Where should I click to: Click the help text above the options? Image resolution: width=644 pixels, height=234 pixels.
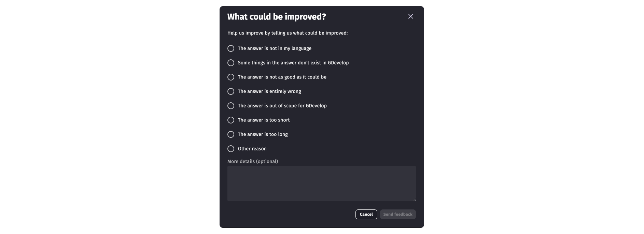[x=287, y=33]
